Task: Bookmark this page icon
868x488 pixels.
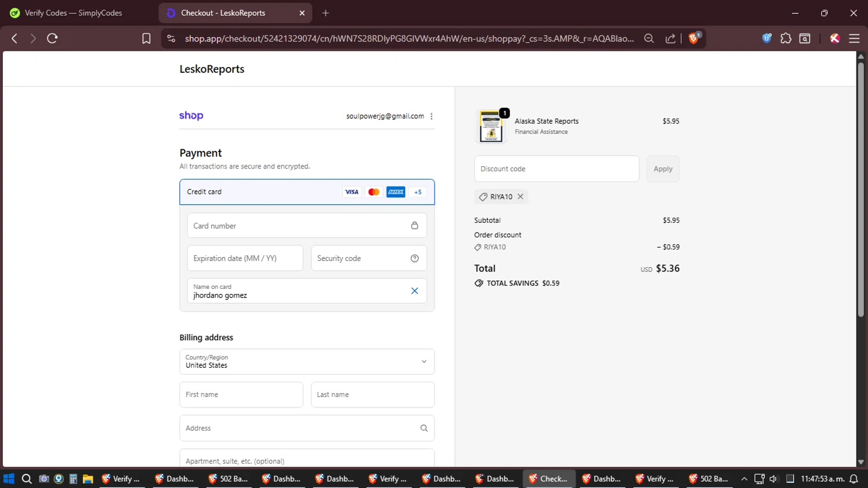Action: pyautogui.click(x=146, y=38)
